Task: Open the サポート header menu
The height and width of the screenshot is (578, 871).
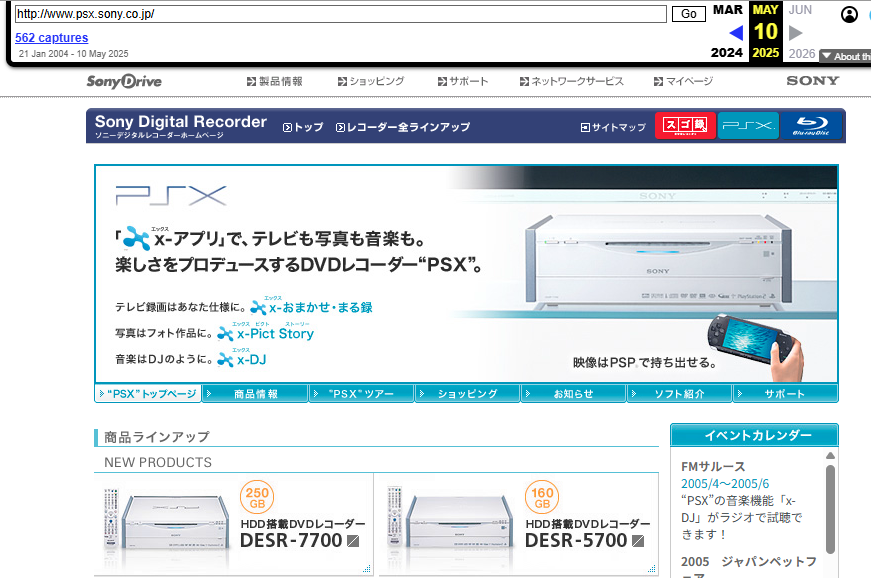Action: click(463, 82)
